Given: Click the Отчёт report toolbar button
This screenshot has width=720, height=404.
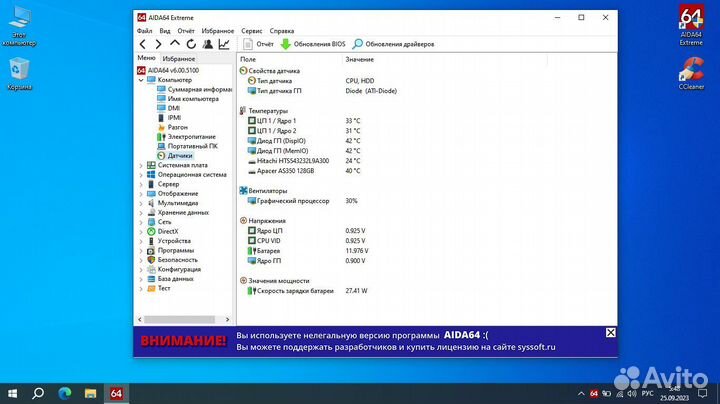Looking at the screenshot, I should 258,44.
